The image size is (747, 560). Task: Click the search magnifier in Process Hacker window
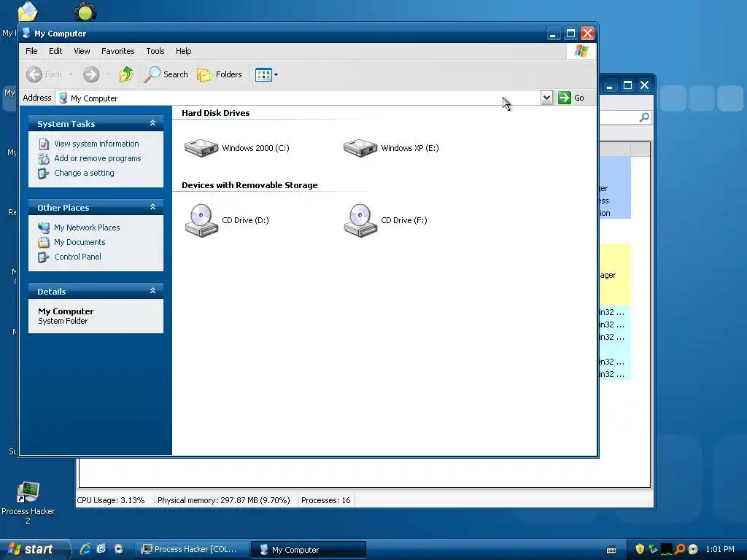pos(643,117)
